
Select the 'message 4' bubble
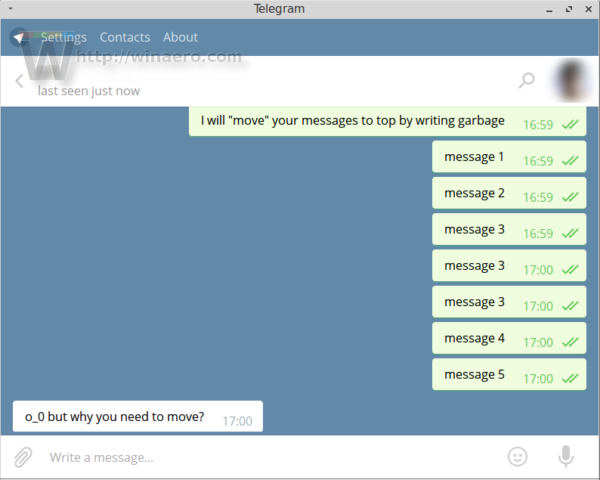[509, 338]
